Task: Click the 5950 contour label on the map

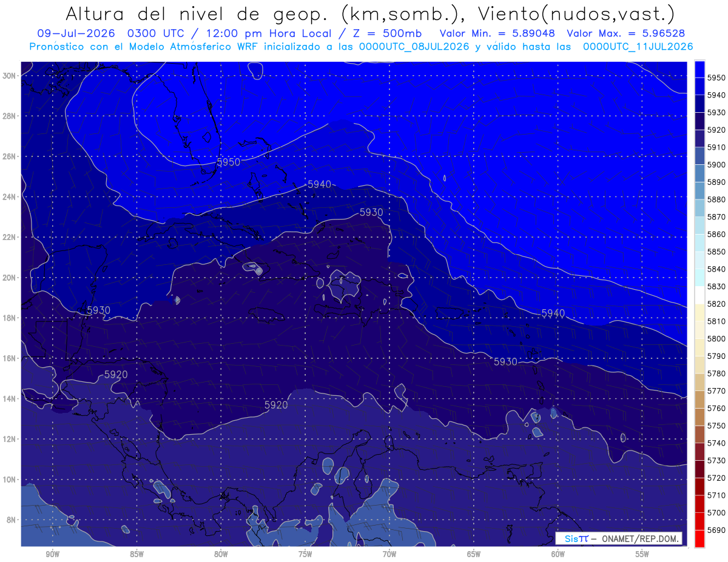Action: [x=229, y=162]
